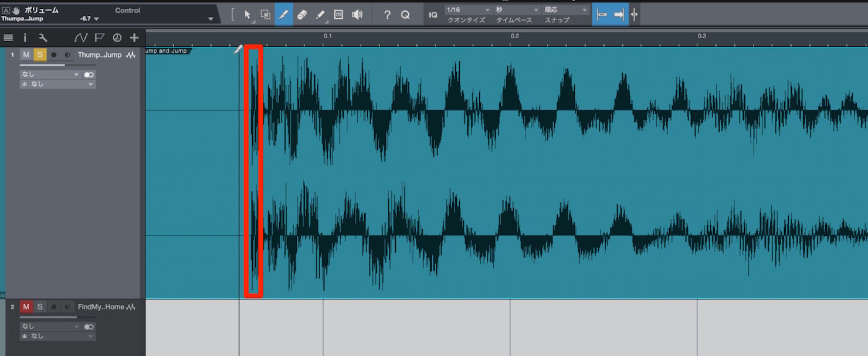
Task: Open track 1 input なし dropdown
Action: point(50,74)
